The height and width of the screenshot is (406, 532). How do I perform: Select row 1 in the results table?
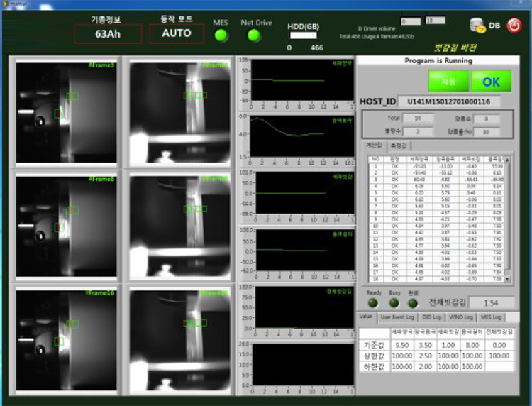point(437,166)
